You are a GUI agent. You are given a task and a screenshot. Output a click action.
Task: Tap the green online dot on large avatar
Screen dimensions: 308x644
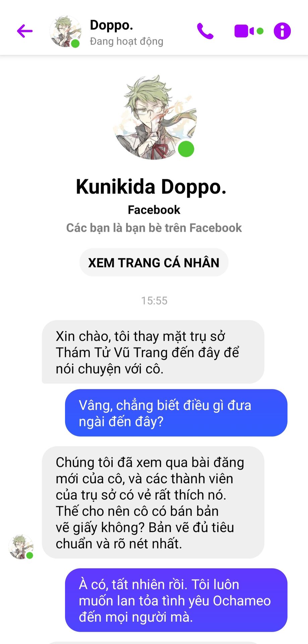(186, 149)
